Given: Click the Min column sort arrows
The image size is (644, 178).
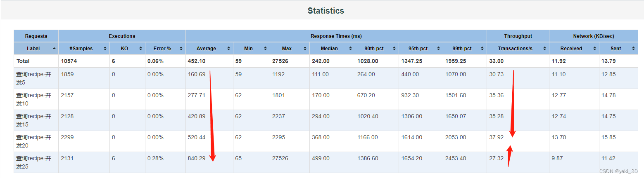Looking at the screenshot, I should [265, 49].
